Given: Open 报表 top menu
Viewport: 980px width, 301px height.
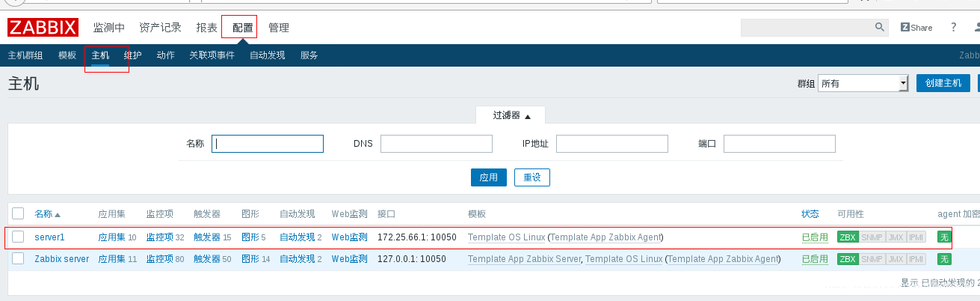Looking at the screenshot, I should 207,28.
